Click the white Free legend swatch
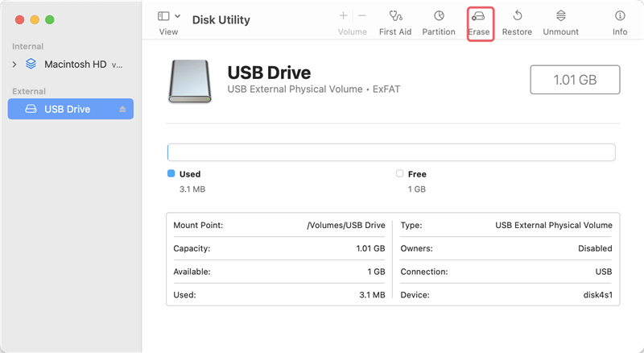The image size is (644, 353). (399, 173)
